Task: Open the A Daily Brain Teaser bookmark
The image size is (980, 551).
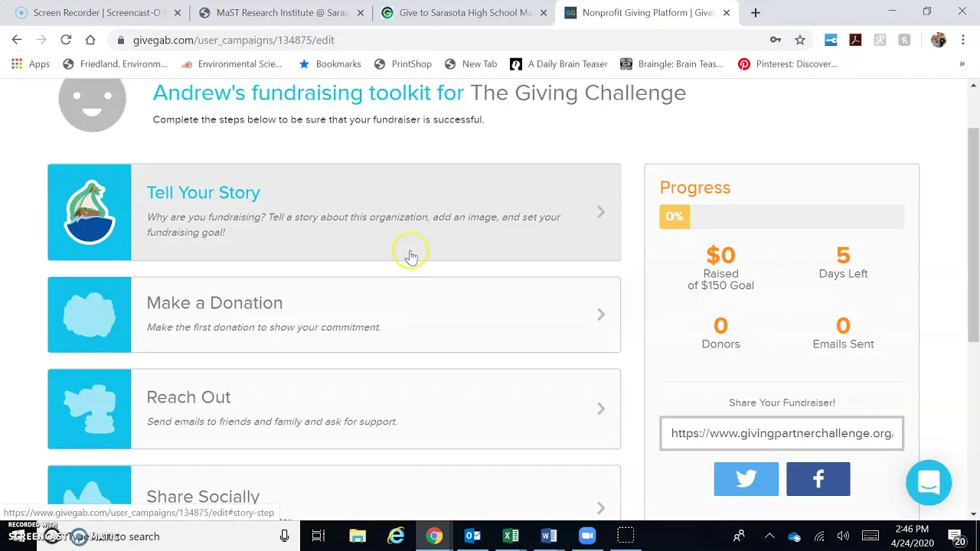Action: point(559,64)
